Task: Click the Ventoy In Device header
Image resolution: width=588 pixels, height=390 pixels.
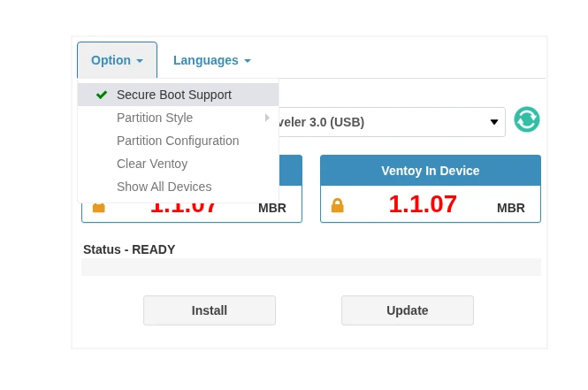Action: click(431, 171)
